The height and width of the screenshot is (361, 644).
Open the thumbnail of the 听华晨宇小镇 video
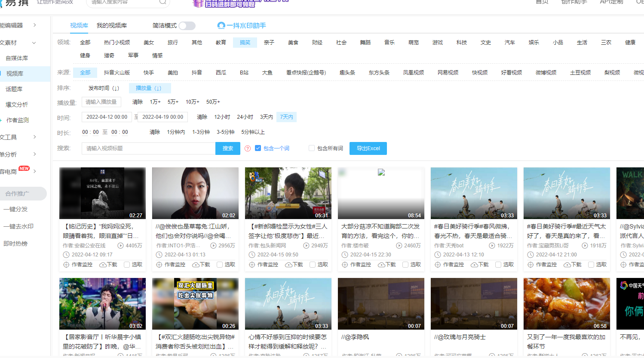pyautogui.click(x=102, y=304)
